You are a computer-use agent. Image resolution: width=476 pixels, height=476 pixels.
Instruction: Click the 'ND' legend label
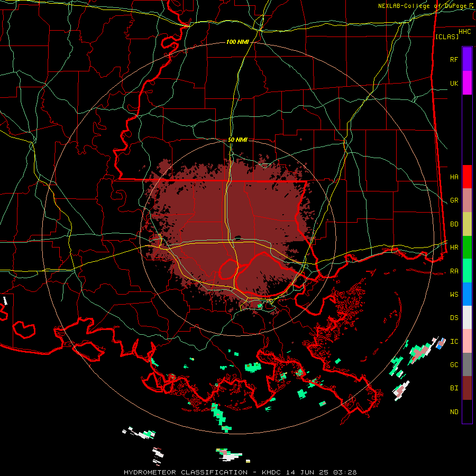click(454, 411)
